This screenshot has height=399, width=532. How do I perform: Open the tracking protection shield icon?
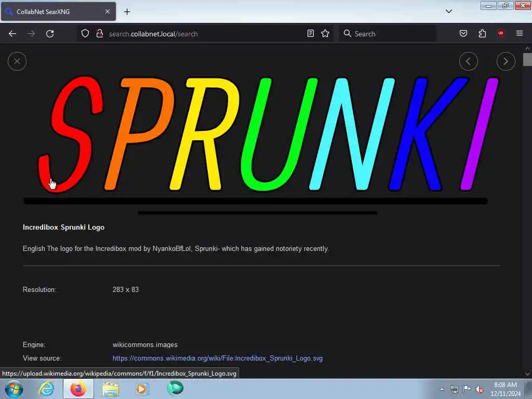point(85,34)
